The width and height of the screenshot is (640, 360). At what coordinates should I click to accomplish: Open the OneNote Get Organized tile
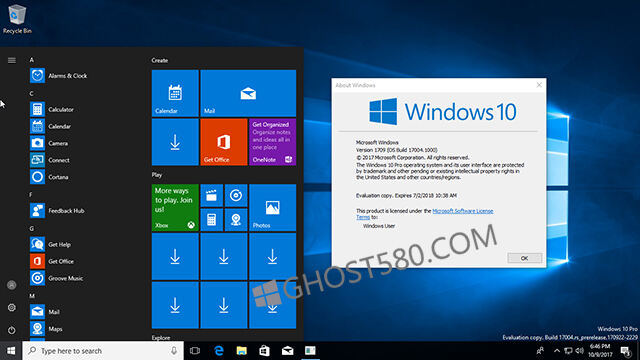(x=273, y=142)
